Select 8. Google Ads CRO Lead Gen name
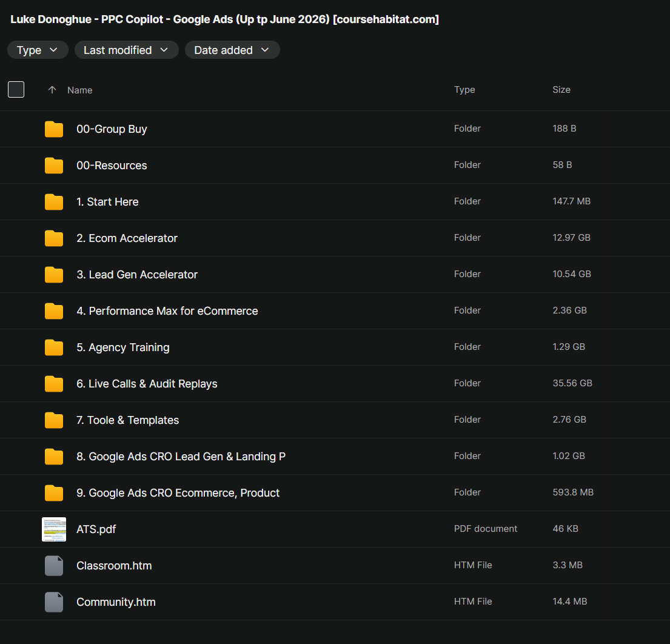Screen dimensions: 670x644 click(x=181, y=457)
